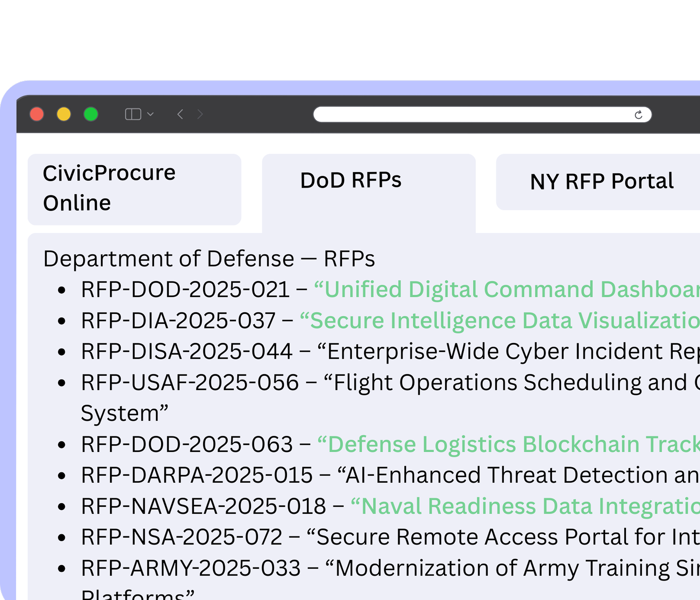
Task: Open the NY RFP Portal tab
Action: [598, 182]
